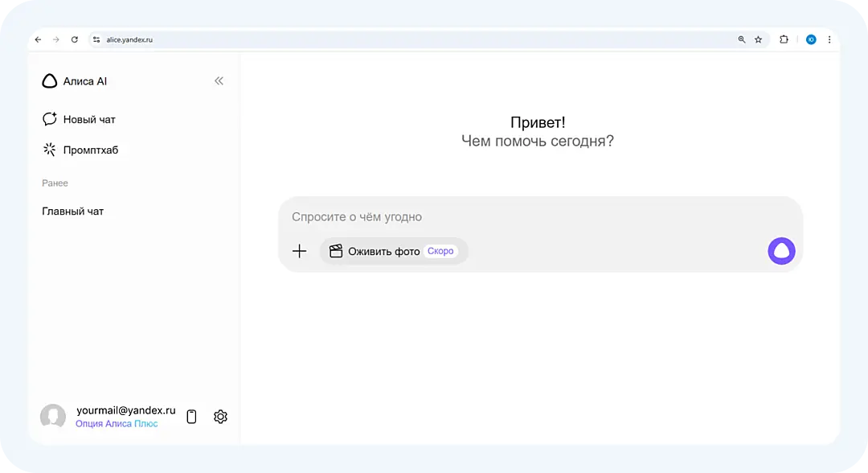The width and height of the screenshot is (868, 473).
Task: Open the browser three-dot menu
Action: tap(829, 40)
